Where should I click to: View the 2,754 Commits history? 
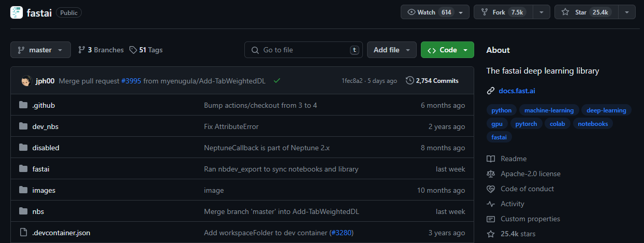[432, 81]
